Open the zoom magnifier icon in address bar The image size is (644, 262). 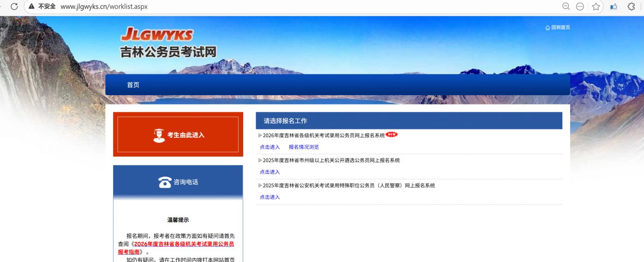coord(566,6)
